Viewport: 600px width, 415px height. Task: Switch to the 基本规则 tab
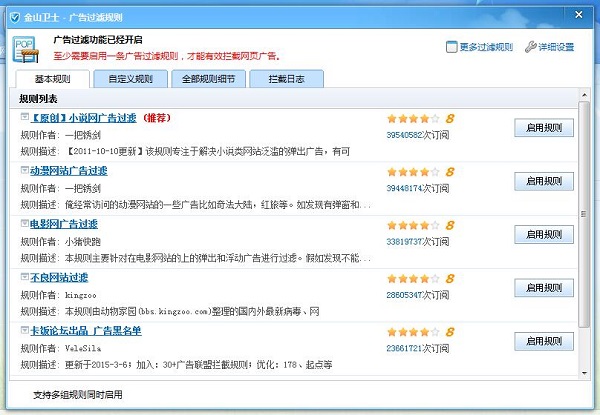point(53,79)
